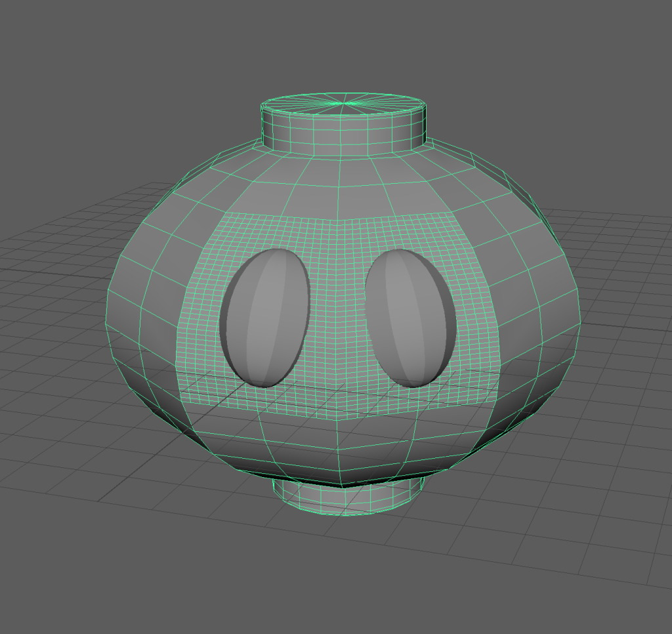
Task: Click the dense mesh above the right eye
Action: click(x=413, y=233)
